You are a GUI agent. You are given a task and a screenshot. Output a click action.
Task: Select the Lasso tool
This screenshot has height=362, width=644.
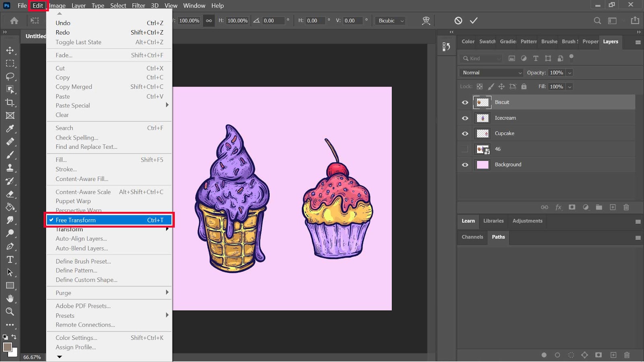pyautogui.click(x=10, y=76)
